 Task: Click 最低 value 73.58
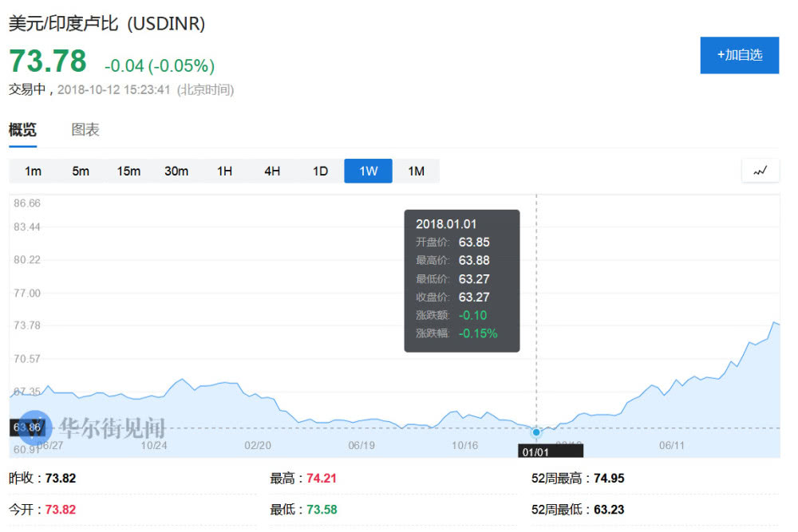click(322, 509)
